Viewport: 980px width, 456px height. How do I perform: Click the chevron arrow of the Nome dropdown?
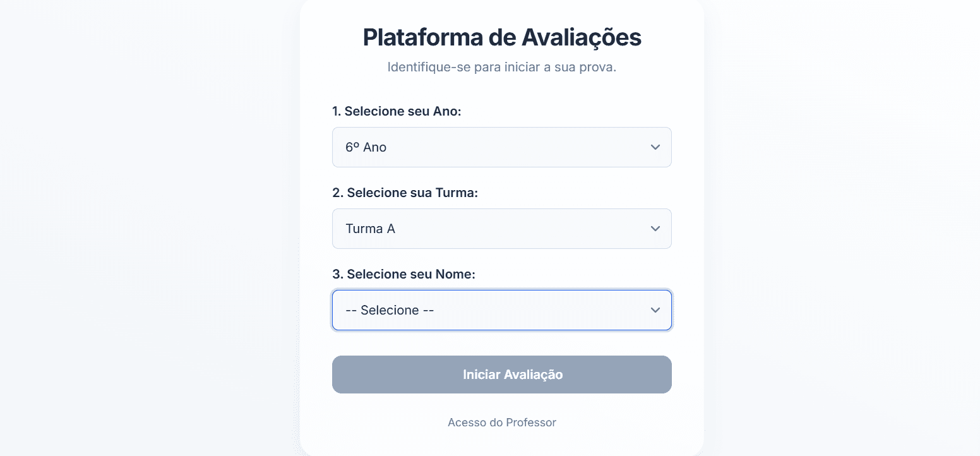point(655,310)
